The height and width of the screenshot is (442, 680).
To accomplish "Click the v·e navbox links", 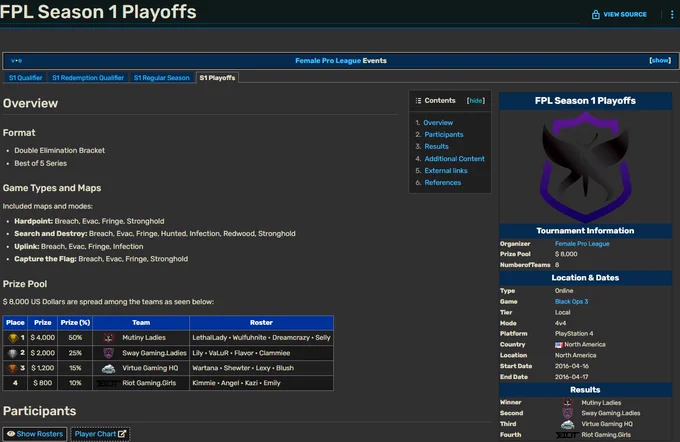I will coord(16,61).
